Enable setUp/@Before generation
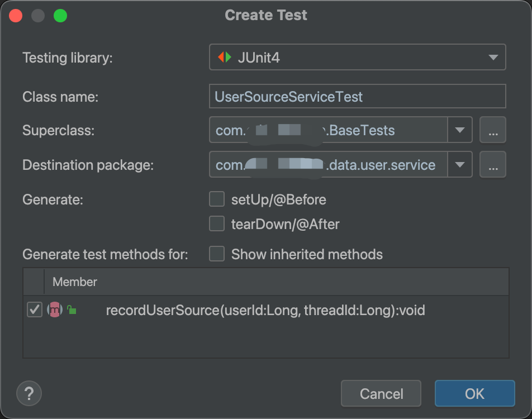 pyautogui.click(x=217, y=199)
